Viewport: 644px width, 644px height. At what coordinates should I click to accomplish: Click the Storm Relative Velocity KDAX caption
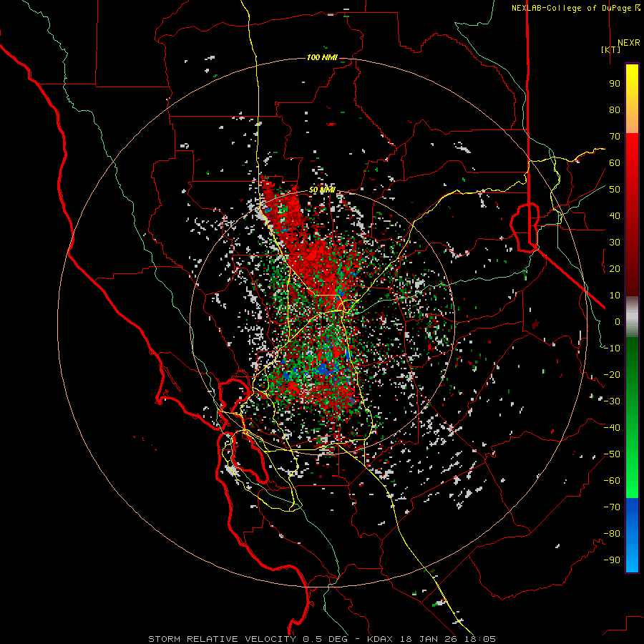(322, 639)
